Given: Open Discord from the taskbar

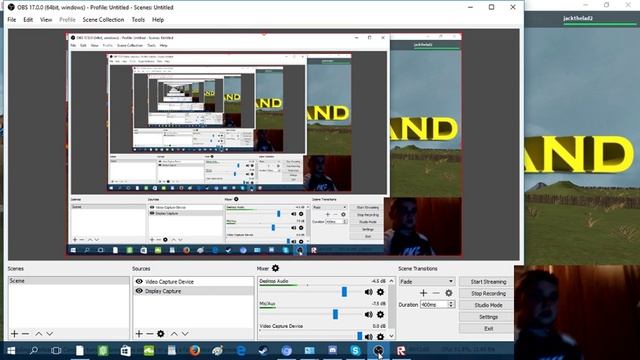Looking at the screenshot, I should click(x=333, y=351).
